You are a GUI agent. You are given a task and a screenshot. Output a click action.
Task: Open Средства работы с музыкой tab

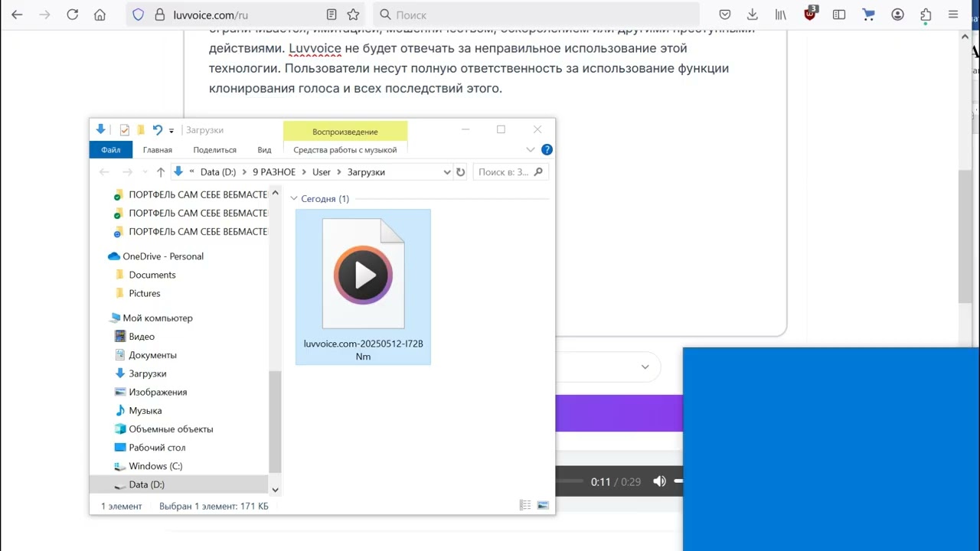[x=345, y=150]
